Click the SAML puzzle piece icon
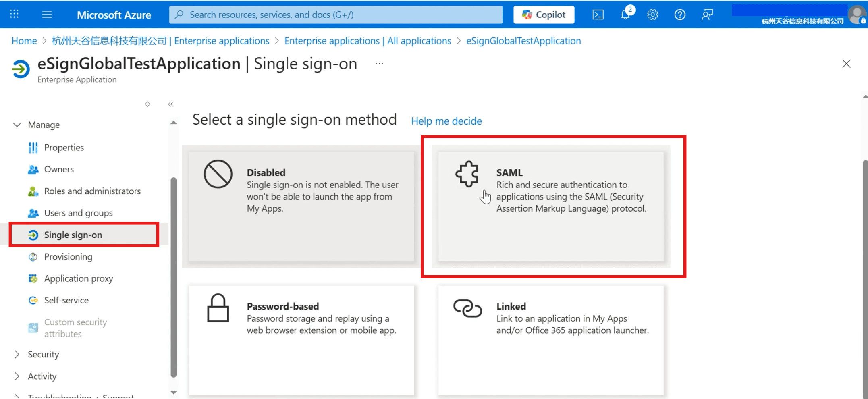The height and width of the screenshot is (399, 868). [467, 174]
